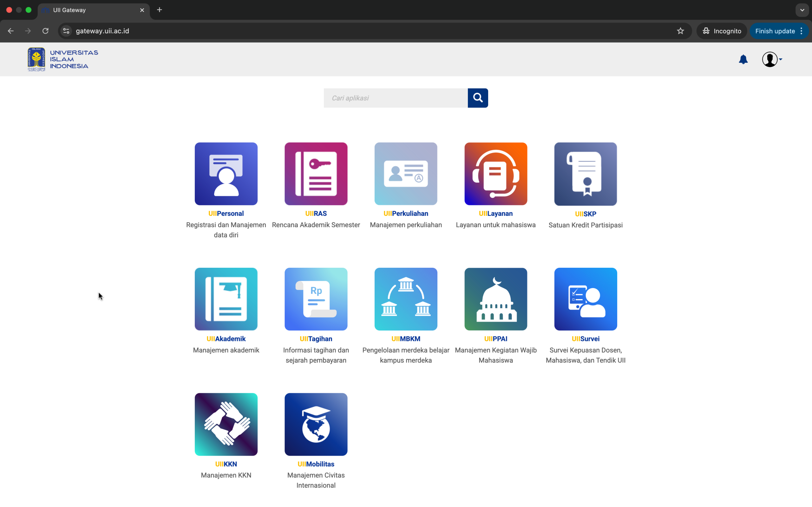The height and width of the screenshot is (507, 812).
Task: Open the UIIRAS key document icon
Action: [x=316, y=174]
